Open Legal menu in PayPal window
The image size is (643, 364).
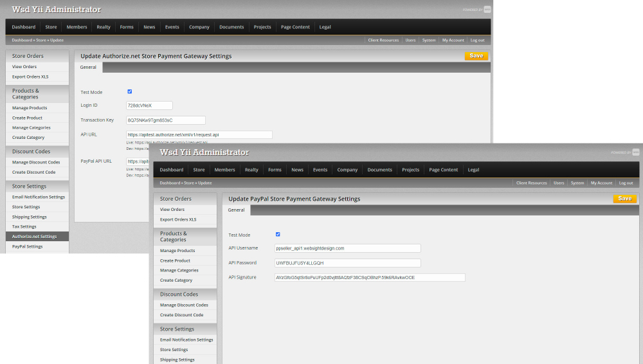[x=473, y=170]
